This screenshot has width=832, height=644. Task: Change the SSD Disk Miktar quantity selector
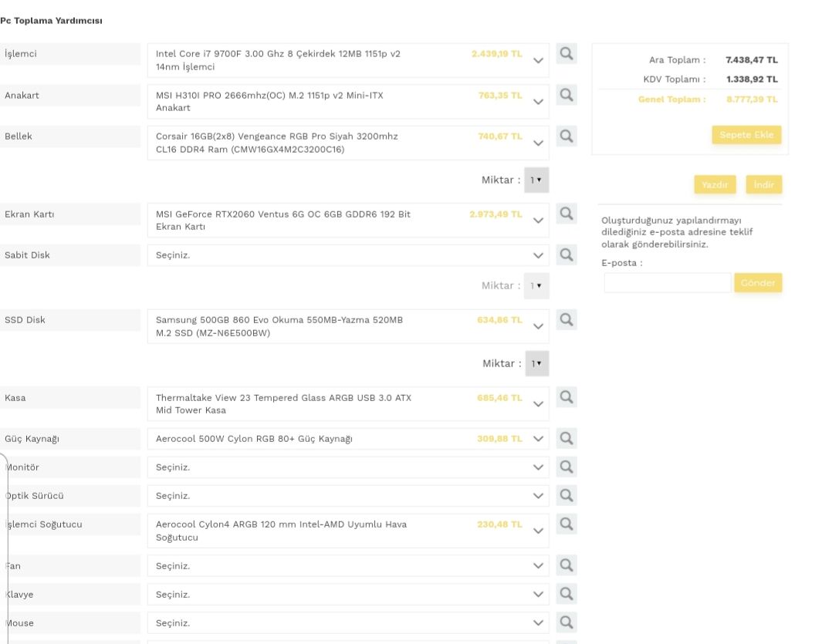tap(537, 363)
